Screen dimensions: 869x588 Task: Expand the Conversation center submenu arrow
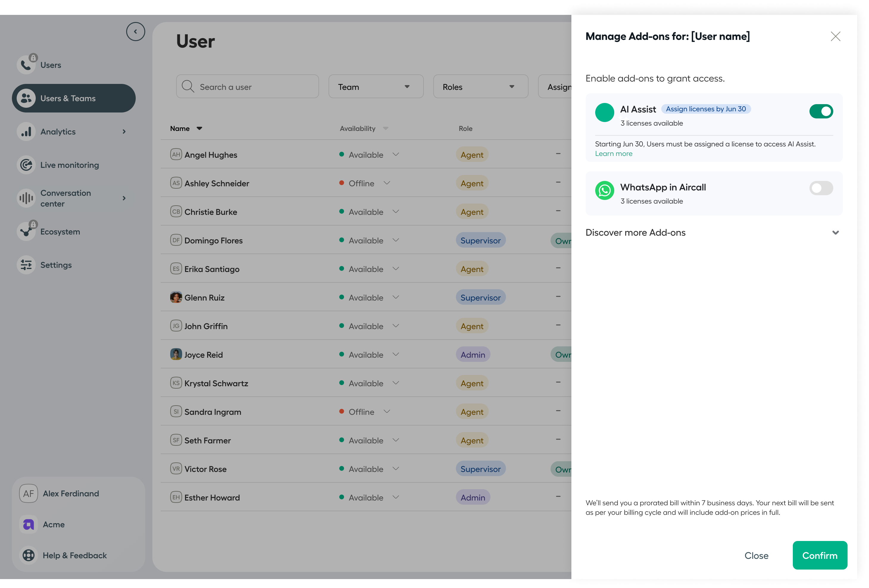tap(124, 198)
